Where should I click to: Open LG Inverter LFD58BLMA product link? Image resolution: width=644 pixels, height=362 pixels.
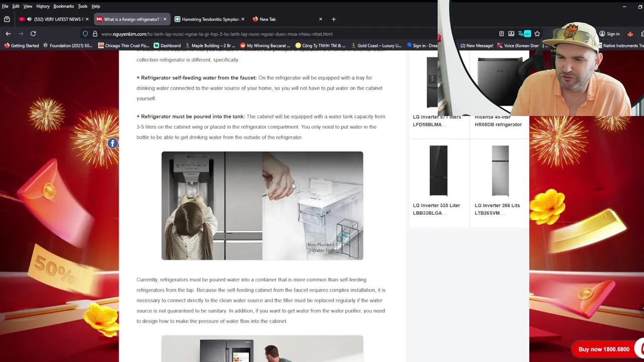click(x=436, y=121)
